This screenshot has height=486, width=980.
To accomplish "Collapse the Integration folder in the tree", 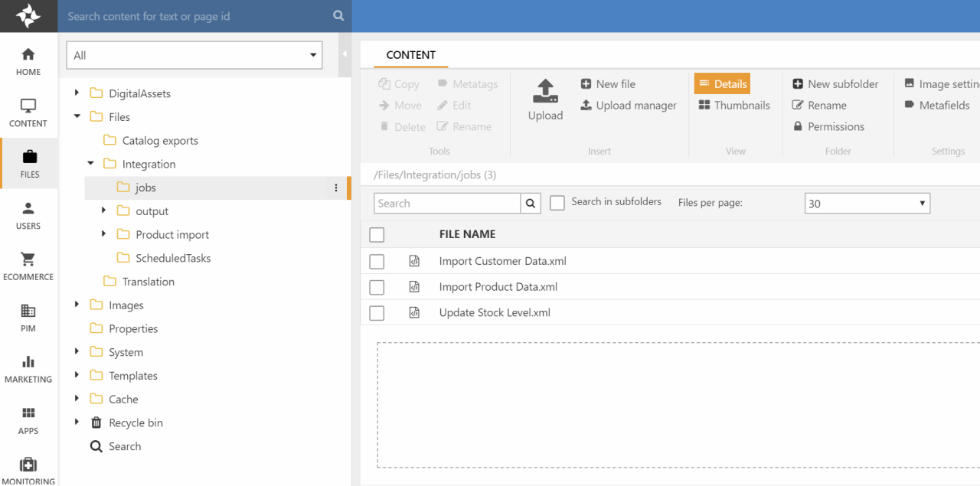I will 90,164.
